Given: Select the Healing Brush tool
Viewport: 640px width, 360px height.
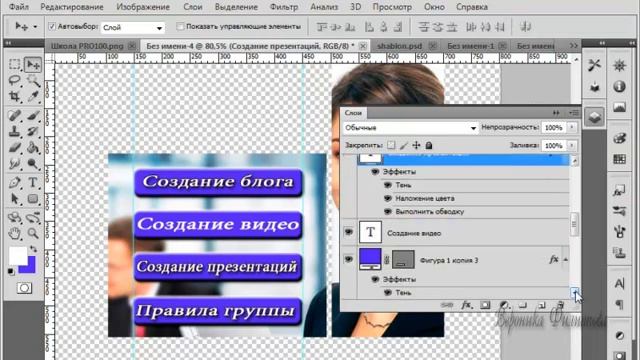Looking at the screenshot, I should [15, 116].
